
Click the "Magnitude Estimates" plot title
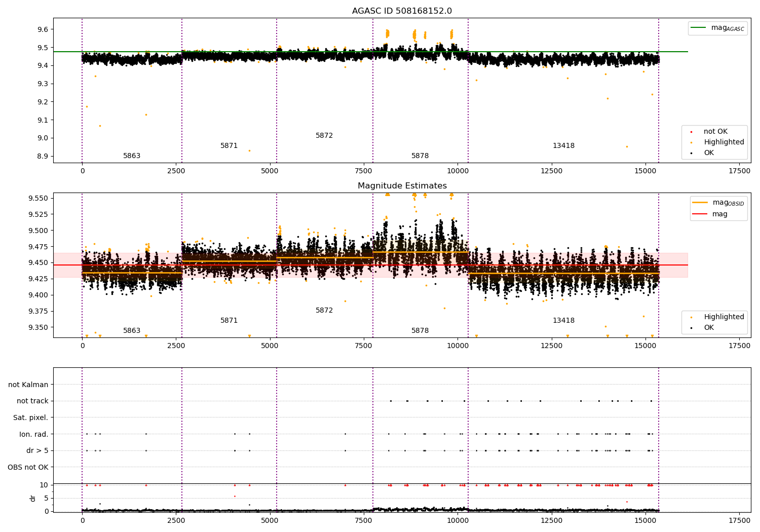tap(402, 185)
